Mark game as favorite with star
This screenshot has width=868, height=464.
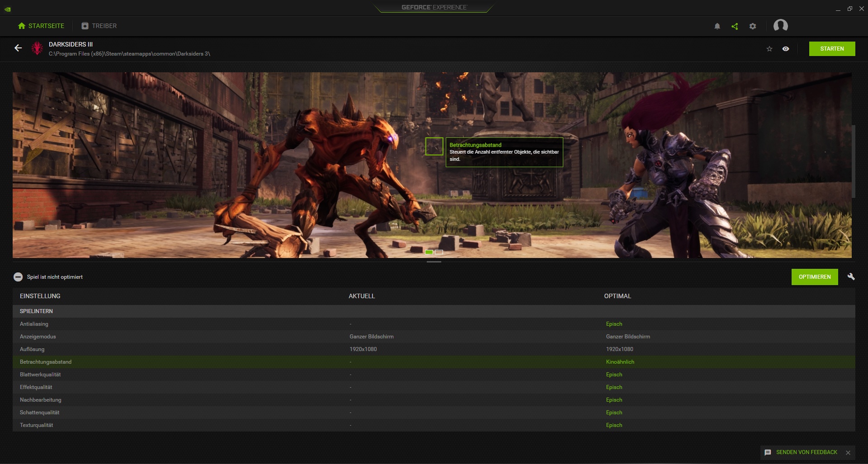(x=769, y=49)
